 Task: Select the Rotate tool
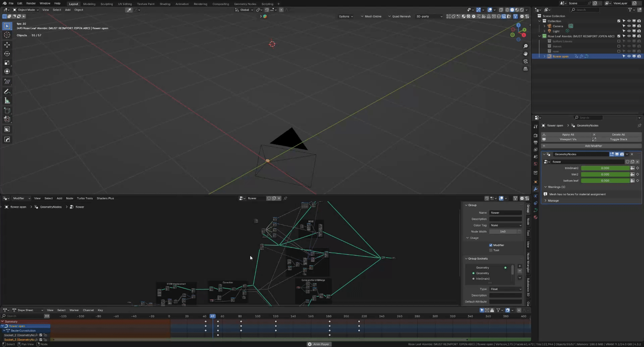coord(7,54)
